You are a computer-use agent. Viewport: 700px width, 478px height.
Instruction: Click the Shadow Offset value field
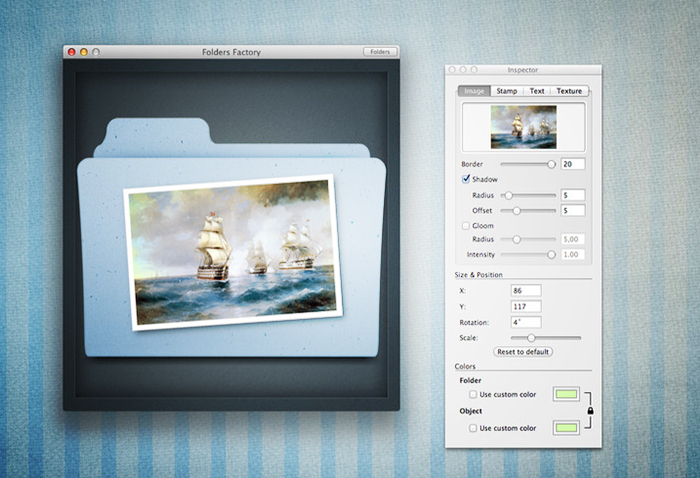tap(573, 210)
